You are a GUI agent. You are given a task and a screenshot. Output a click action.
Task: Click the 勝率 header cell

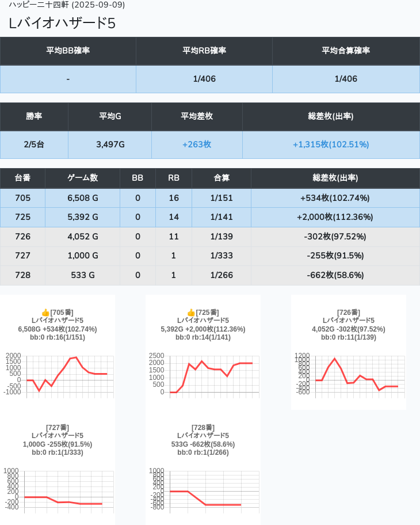pyautogui.click(x=34, y=116)
